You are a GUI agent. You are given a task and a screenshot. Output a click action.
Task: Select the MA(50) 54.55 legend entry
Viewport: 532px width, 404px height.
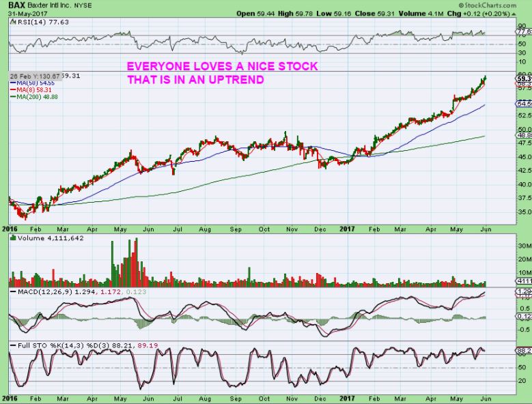pyautogui.click(x=32, y=83)
